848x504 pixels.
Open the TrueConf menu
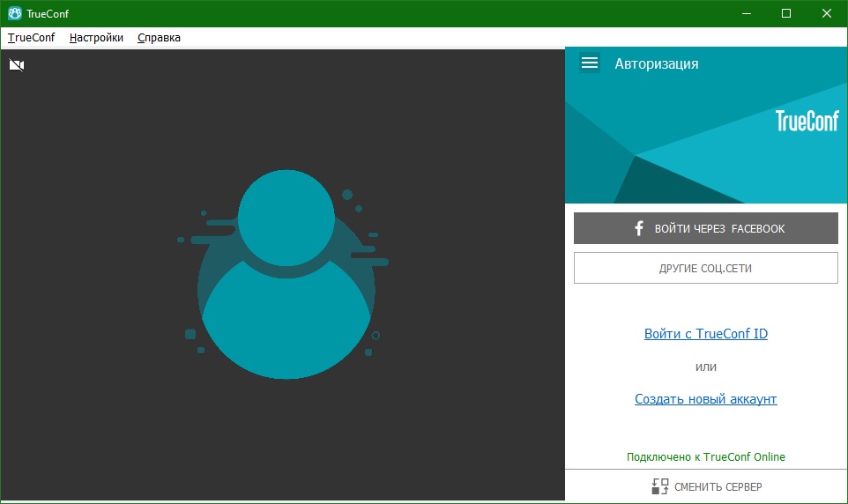click(32, 37)
